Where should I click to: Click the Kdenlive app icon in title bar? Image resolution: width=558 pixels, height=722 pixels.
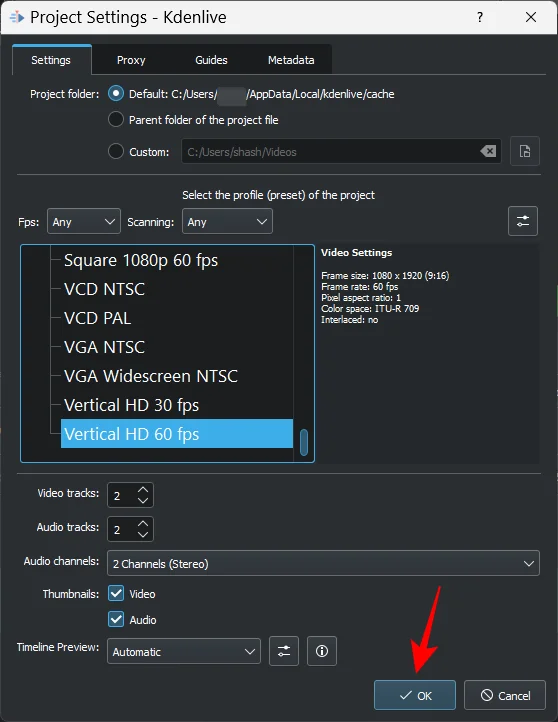pos(17,17)
